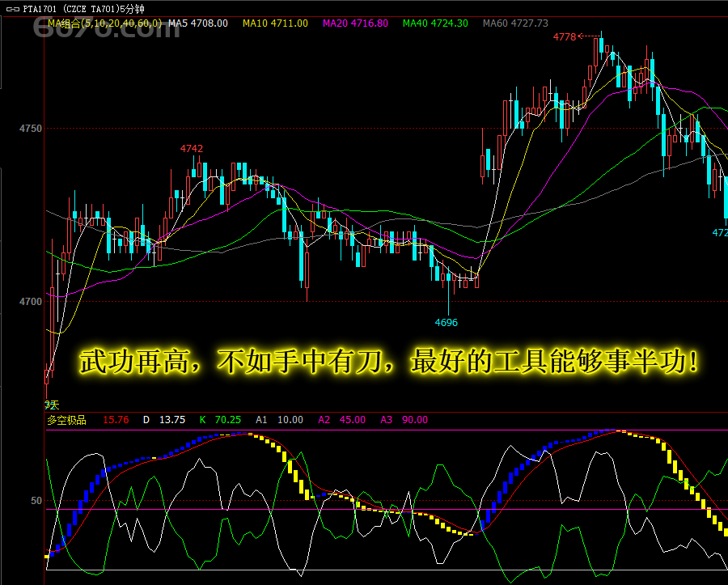Click the MA40 4724.30 value
This screenshot has width=728, height=585.
point(435,23)
